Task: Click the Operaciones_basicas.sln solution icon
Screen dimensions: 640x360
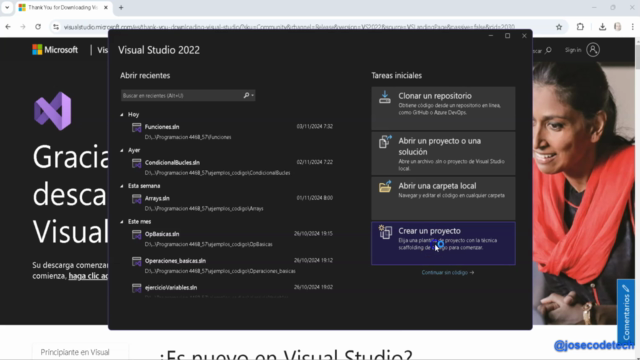Action: 136,261
